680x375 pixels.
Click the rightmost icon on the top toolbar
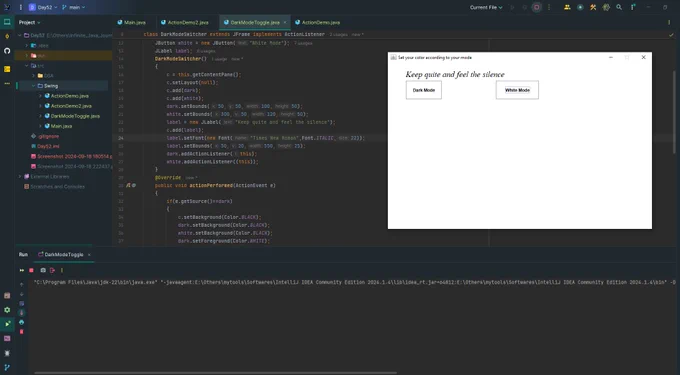[x=633, y=7]
